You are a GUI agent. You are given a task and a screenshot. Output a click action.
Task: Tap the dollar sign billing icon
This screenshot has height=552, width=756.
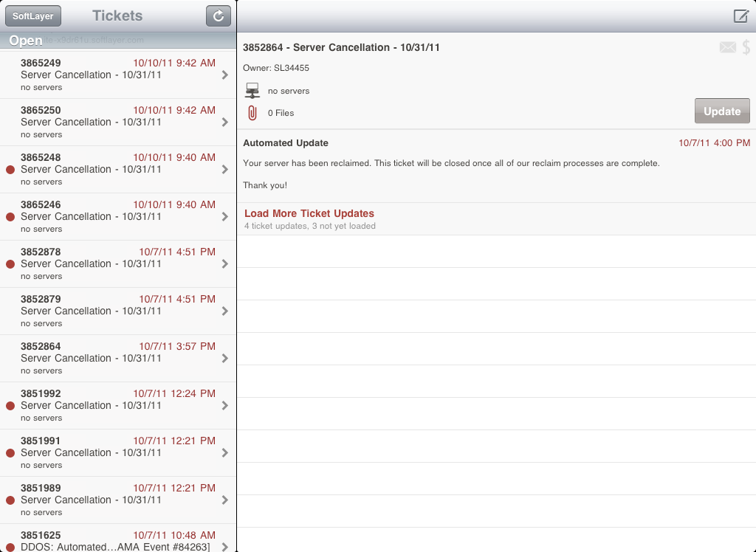tap(746, 48)
